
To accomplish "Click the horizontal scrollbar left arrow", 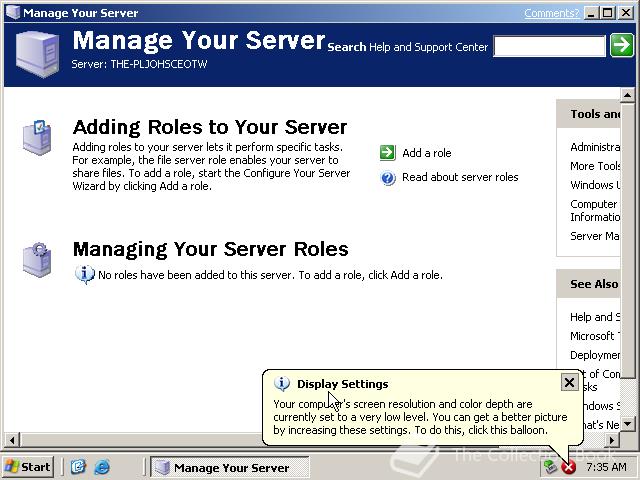I will tap(12, 440).
